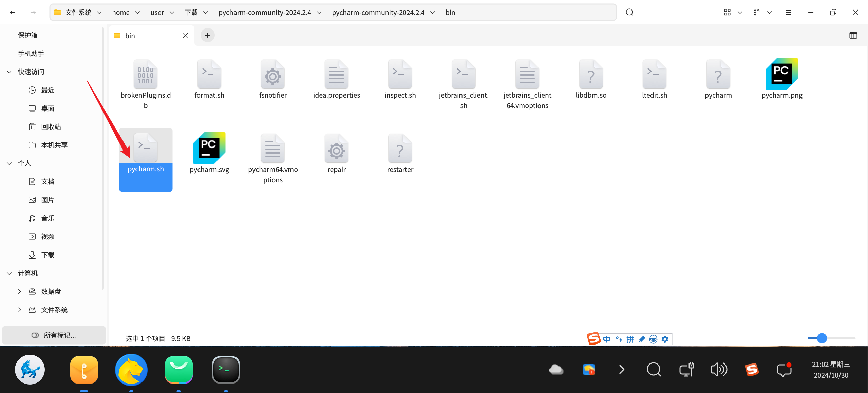Click the taskbar clock date
The image size is (868, 393).
(x=831, y=370)
